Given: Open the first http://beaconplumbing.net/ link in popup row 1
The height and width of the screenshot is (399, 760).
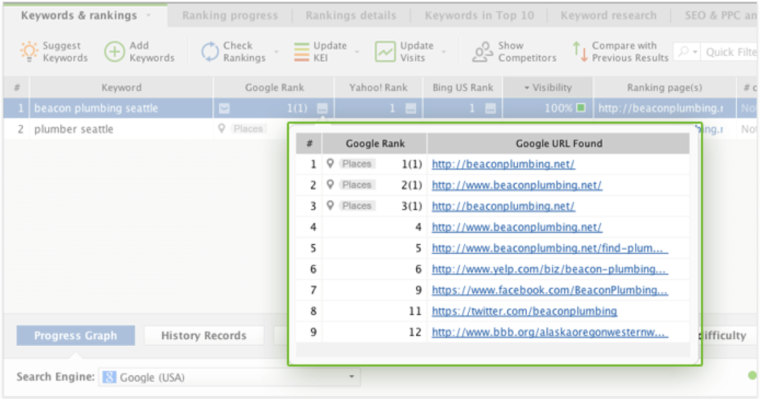Looking at the screenshot, I should (503, 164).
